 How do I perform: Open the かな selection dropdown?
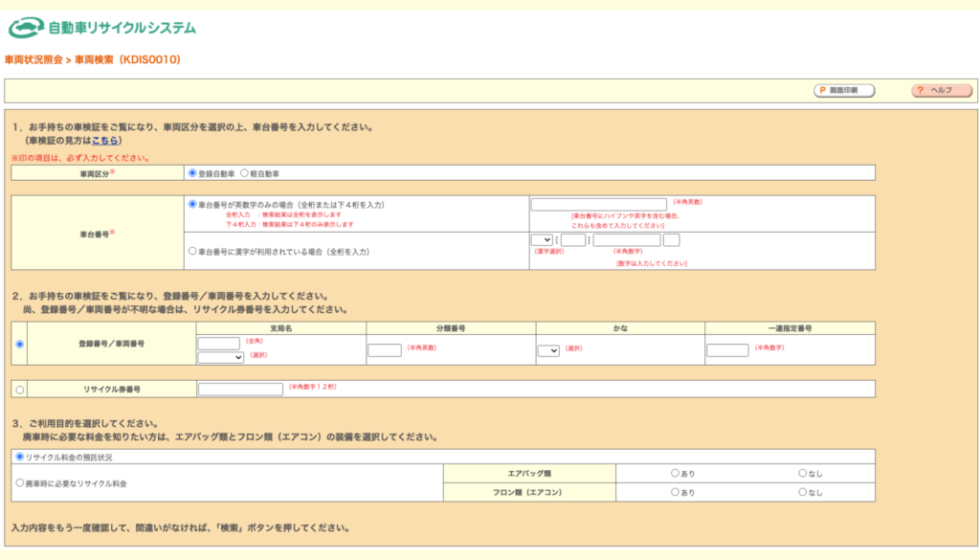(x=547, y=350)
